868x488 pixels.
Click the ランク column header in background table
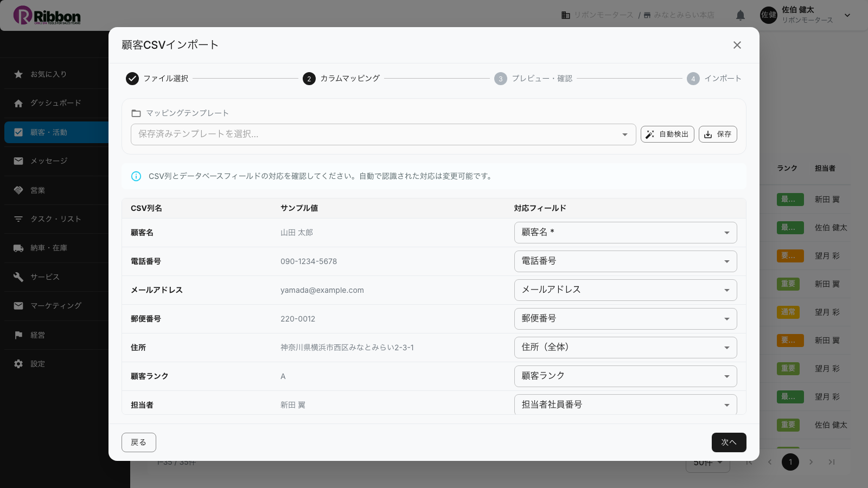(787, 169)
